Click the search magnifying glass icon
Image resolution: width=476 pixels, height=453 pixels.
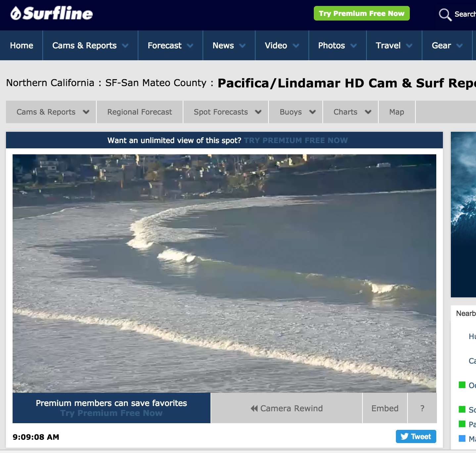click(445, 15)
